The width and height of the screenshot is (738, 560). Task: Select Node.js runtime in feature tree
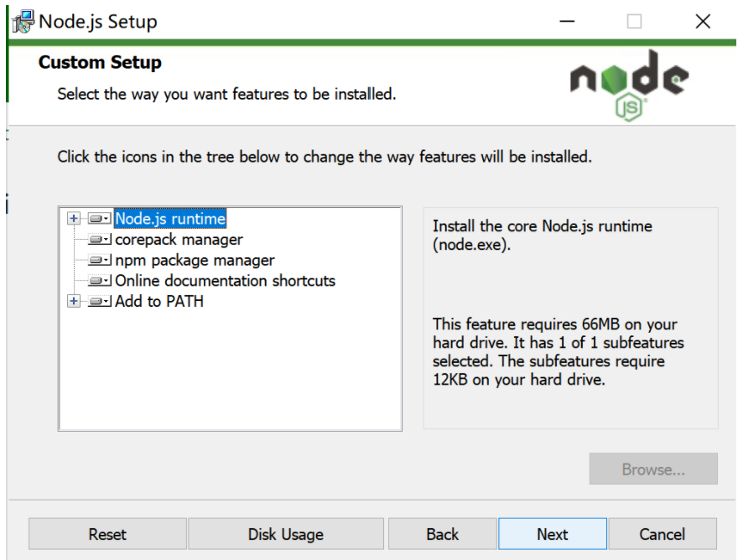coord(170,219)
